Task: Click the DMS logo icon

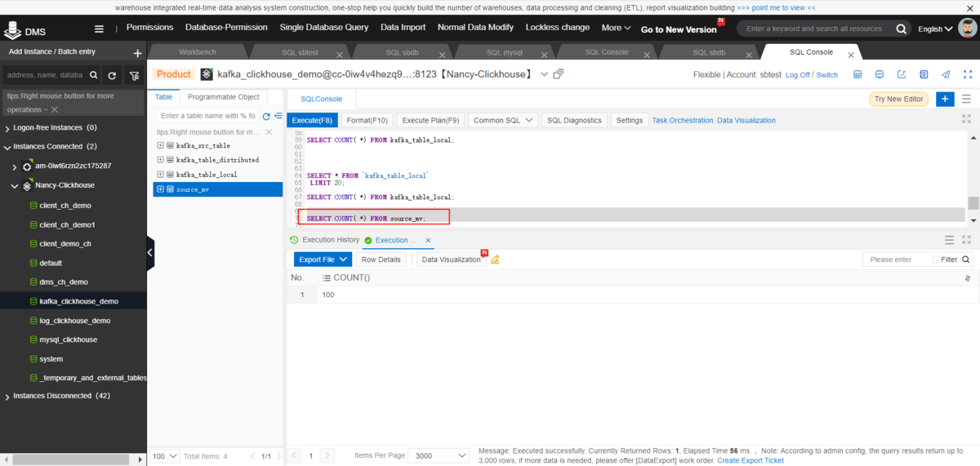Action: tap(12, 31)
